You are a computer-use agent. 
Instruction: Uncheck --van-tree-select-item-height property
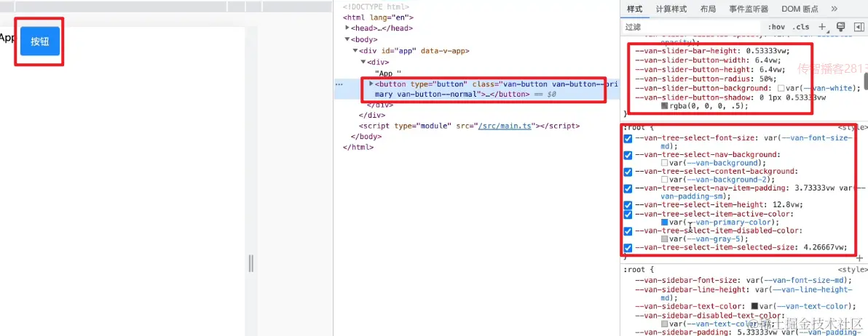[x=628, y=204]
